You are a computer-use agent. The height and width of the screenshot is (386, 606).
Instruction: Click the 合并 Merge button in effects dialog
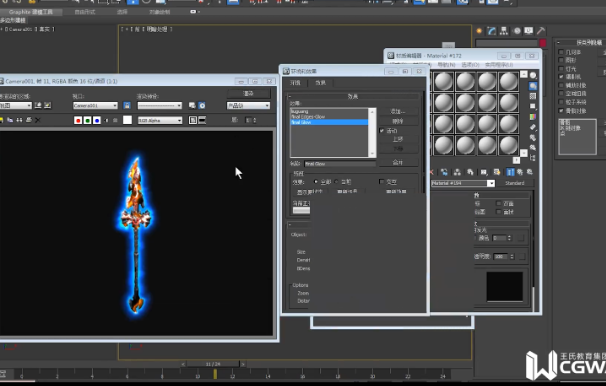(398, 162)
